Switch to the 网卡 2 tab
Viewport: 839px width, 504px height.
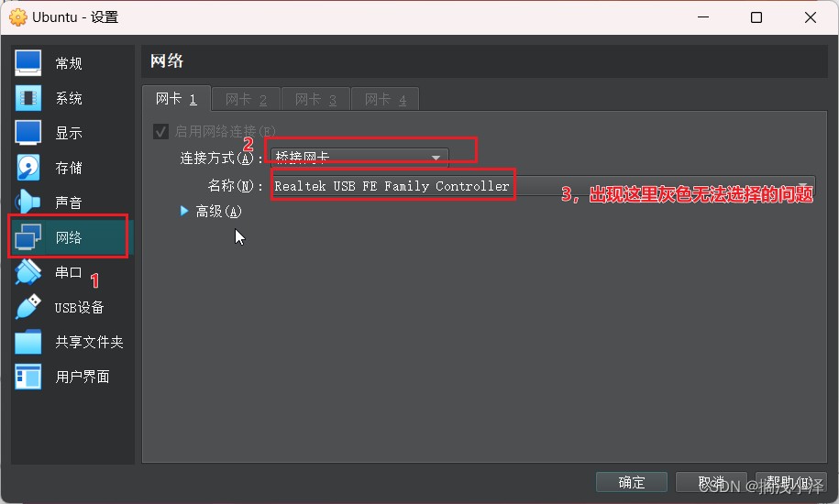pyautogui.click(x=246, y=99)
